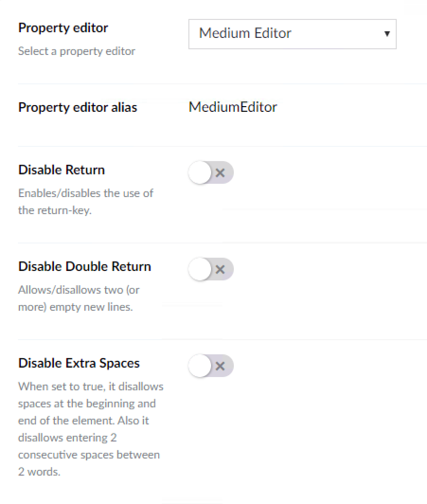427x504 pixels.
Task: Enable the Disable Extra Spaces toggle
Action: 211,366
